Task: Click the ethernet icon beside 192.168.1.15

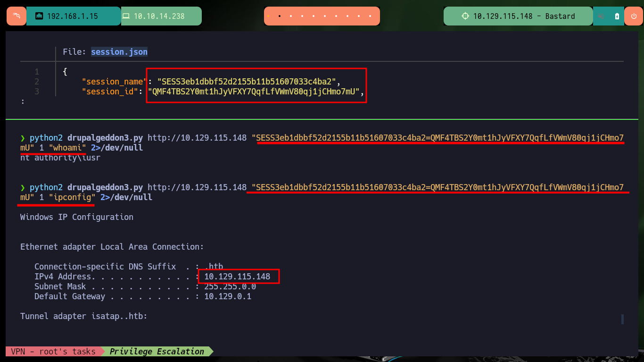Action: coord(39,16)
